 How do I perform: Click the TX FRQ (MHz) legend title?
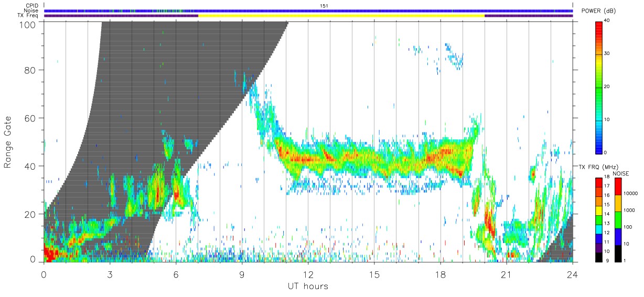click(598, 167)
